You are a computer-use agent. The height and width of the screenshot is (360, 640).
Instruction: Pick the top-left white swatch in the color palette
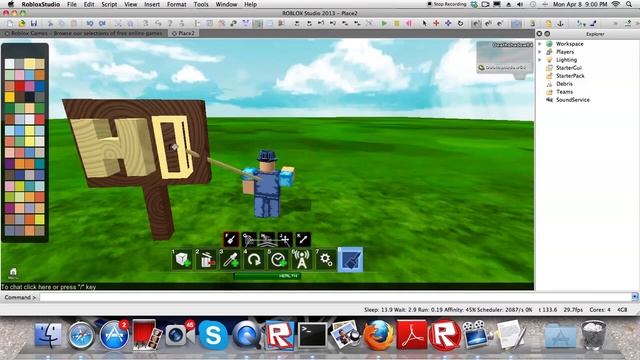[9, 64]
